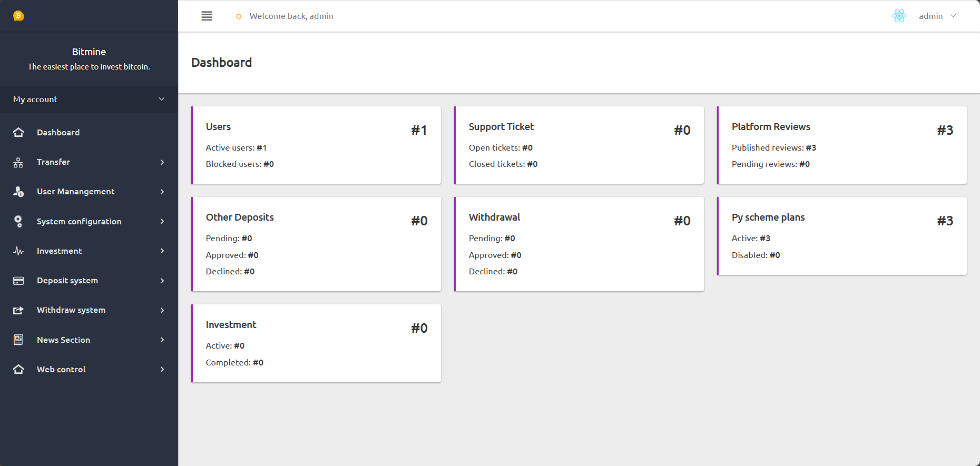The height and width of the screenshot is (466, 980).
Task: Open the Deposit system menu item
Action: click(89, 281)
